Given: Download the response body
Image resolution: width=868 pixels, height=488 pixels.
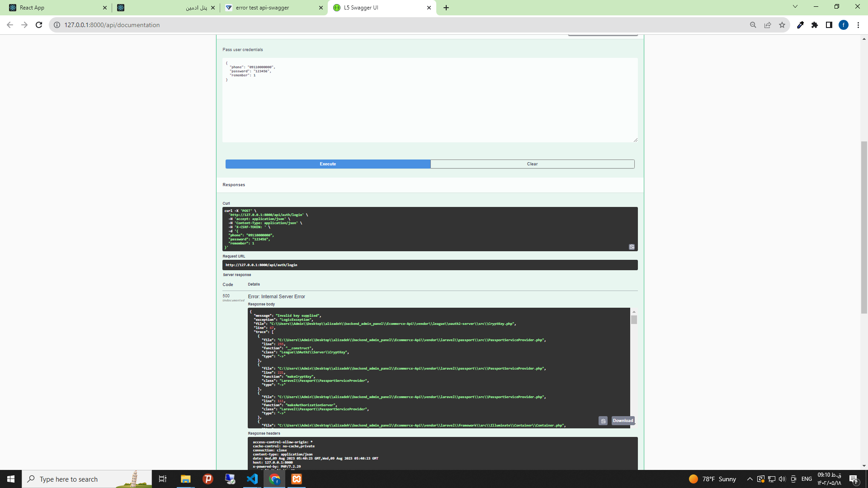Looking at the screenshot, I should click(623, 421).
